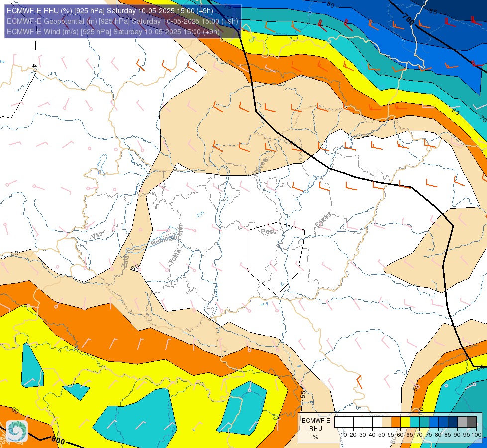This screenshot has width=487, height=448.
Task: Click the 80 humidity contour label
Action: (x=331, y=5)
